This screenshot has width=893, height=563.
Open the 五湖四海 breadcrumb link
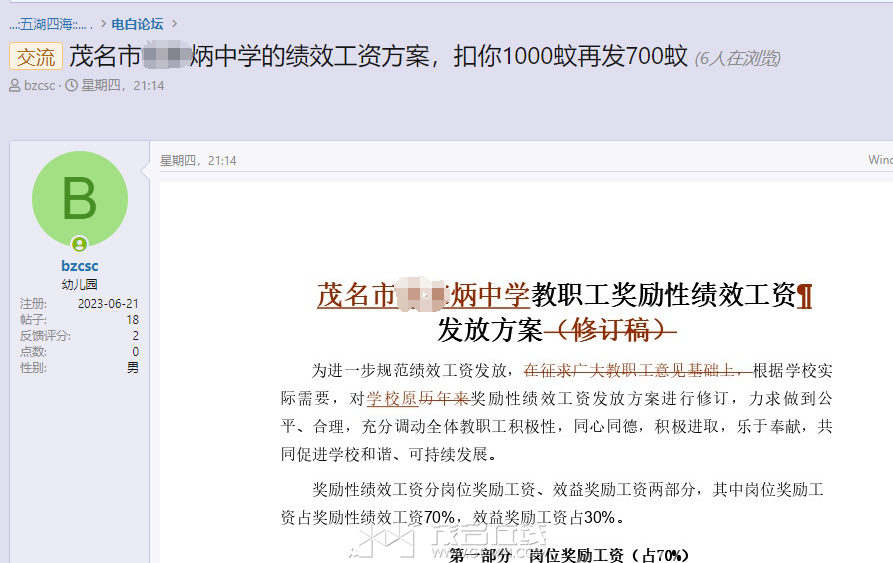point(51,24)
